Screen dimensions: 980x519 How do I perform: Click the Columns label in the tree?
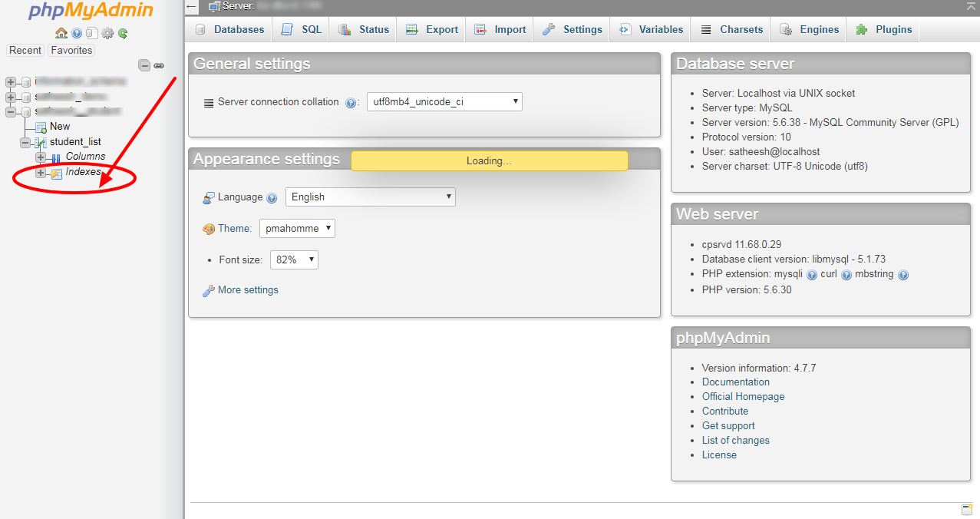[85, 157]
